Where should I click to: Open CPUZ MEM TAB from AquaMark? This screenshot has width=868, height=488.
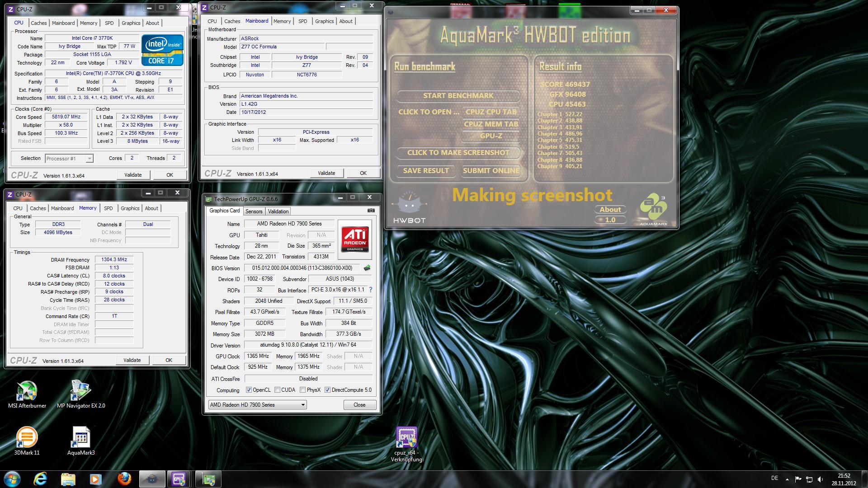(x=491, y=124)
